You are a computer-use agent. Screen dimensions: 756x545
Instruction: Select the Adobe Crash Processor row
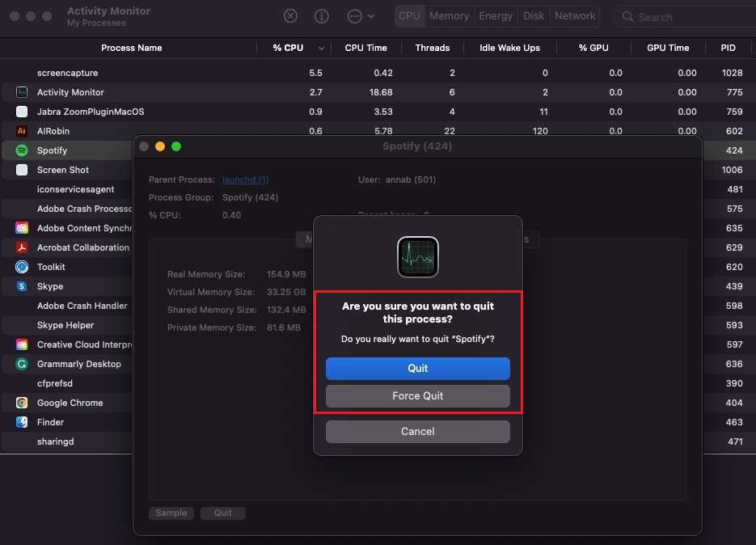[67, 209]
